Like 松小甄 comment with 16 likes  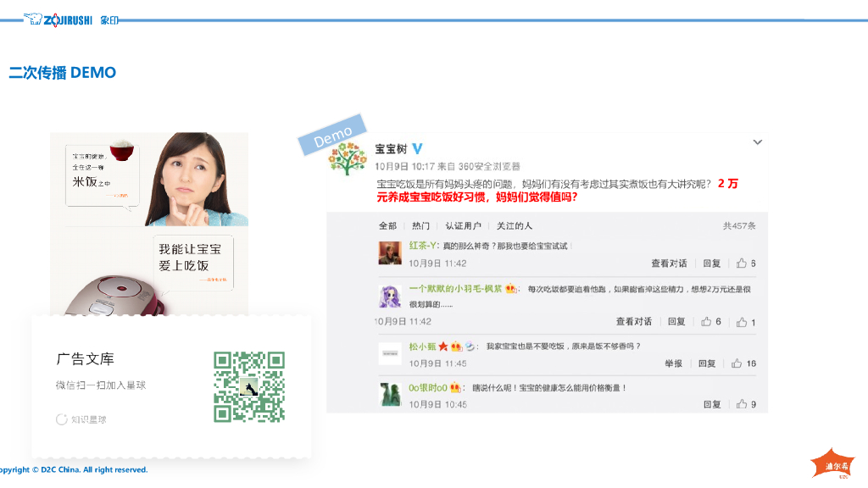pyautogui.click(x=737, y=363)
